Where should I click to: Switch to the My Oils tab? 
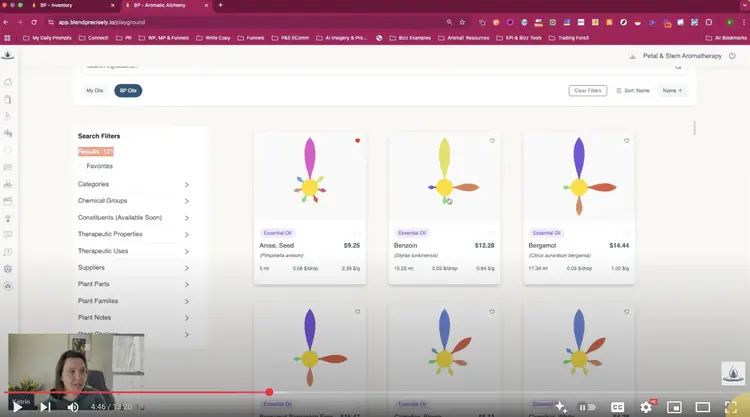95,91
